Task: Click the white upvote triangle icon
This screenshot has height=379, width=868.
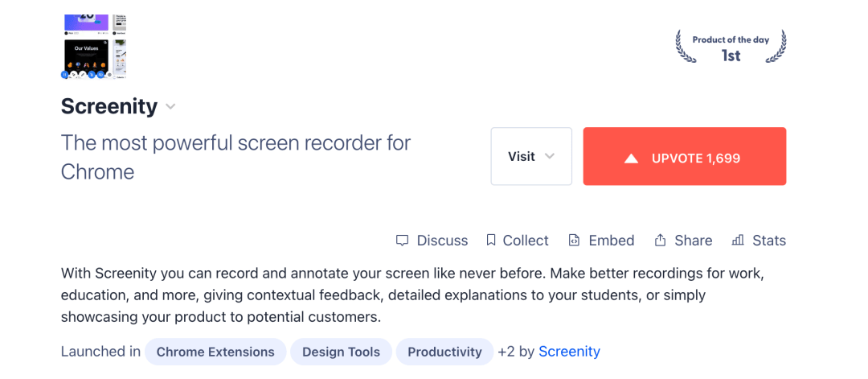Action: pyautogui.click(x=632, y=159)
